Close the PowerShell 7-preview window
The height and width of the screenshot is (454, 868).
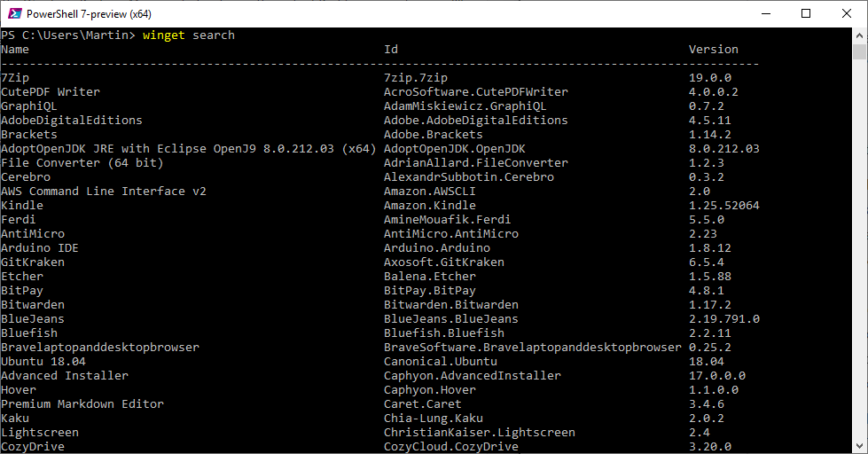847,13
